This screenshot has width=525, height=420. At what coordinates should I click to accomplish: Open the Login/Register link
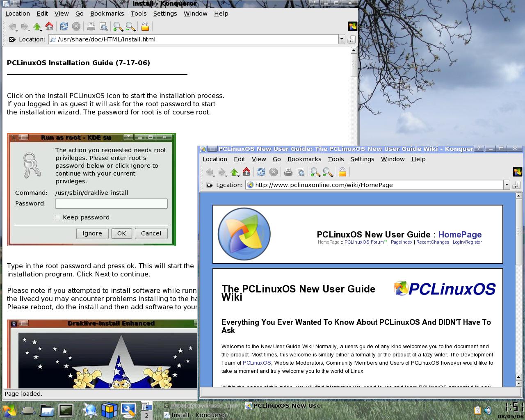click(467, 242)
